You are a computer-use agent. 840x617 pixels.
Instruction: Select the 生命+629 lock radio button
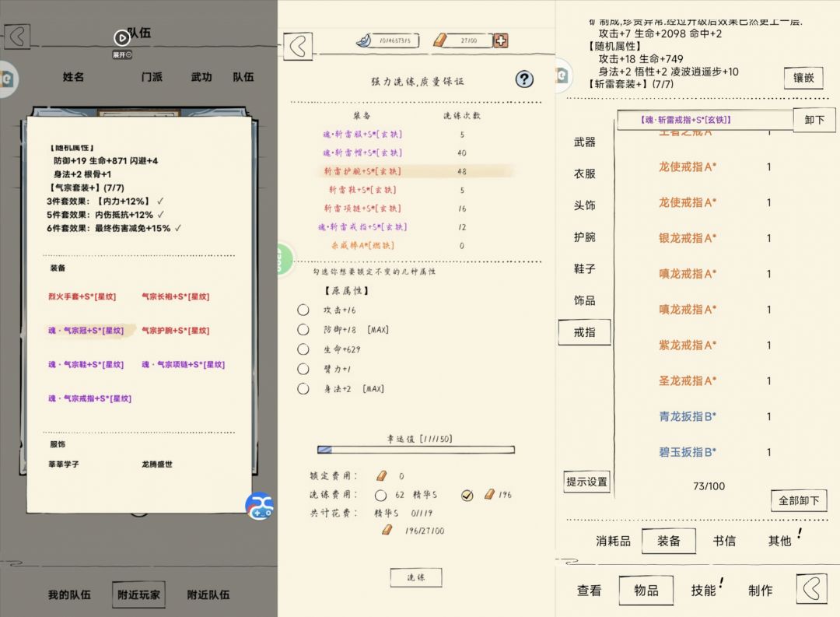point(303,349)
